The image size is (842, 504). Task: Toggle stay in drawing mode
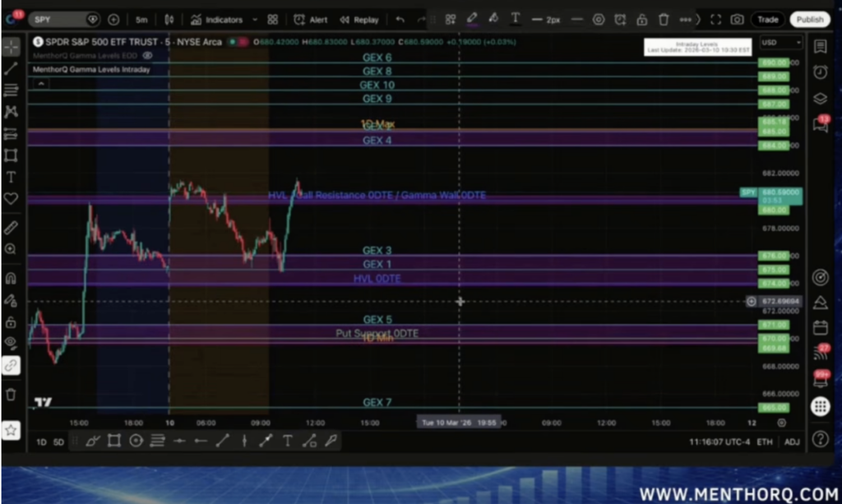pos(12,300)
